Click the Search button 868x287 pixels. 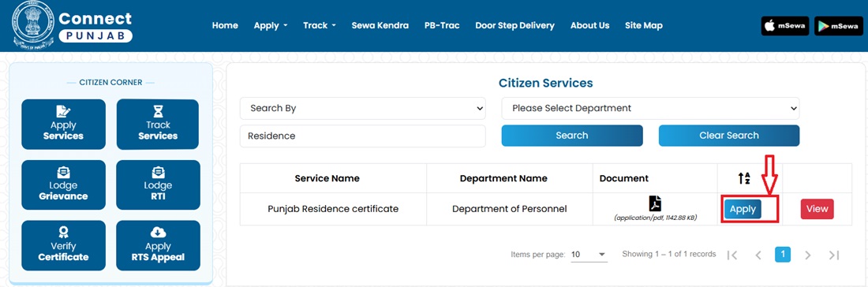point(572,136)
